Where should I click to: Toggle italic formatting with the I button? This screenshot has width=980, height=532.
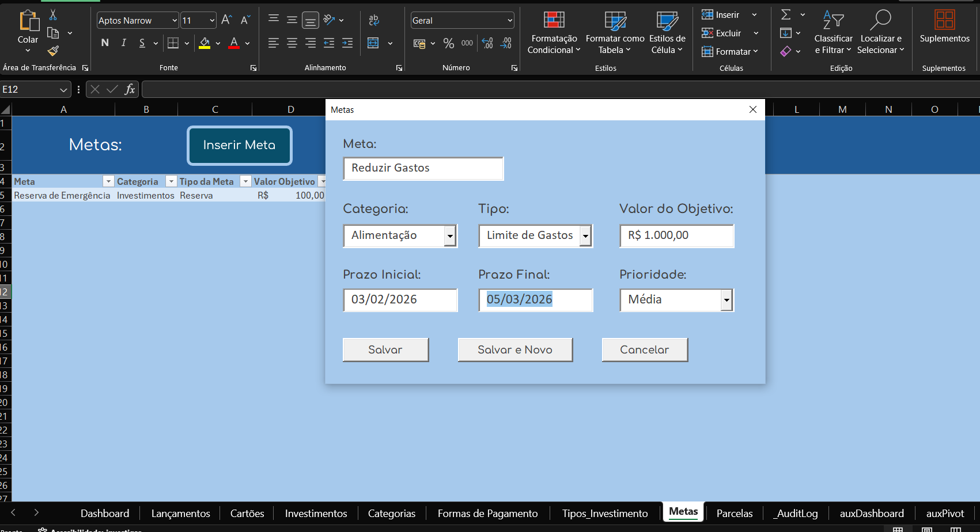123,43
